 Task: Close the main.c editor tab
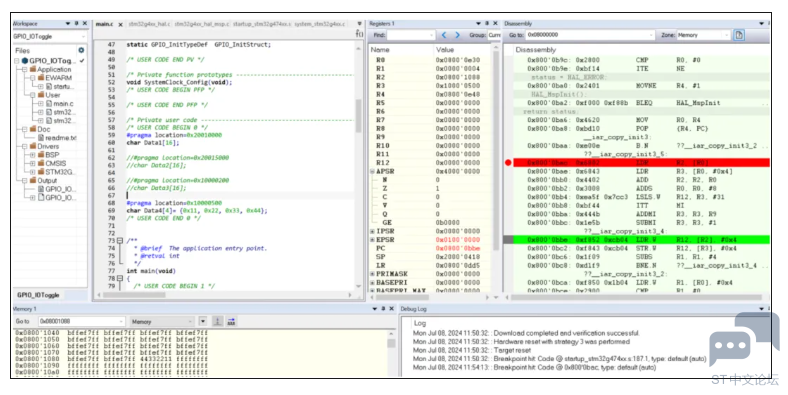[x=121, y=24]
